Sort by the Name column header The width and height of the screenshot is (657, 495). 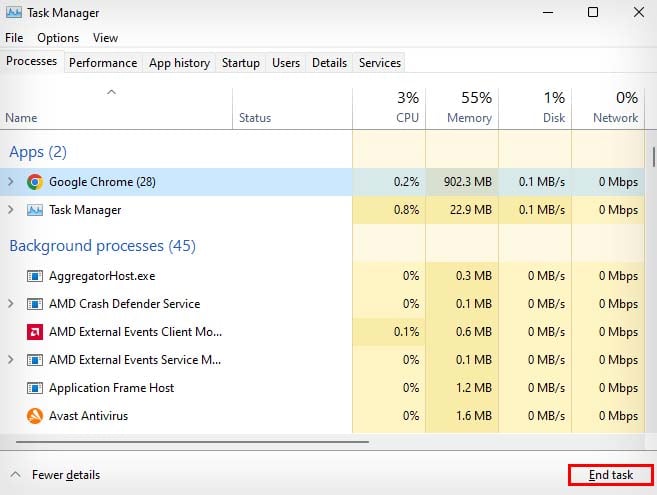(116, 109)
